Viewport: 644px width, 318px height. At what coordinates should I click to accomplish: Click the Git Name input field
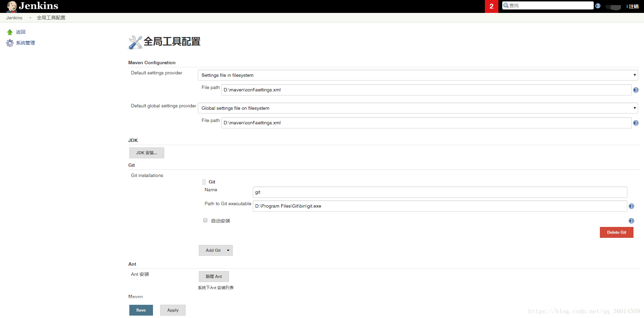point(440,192)
